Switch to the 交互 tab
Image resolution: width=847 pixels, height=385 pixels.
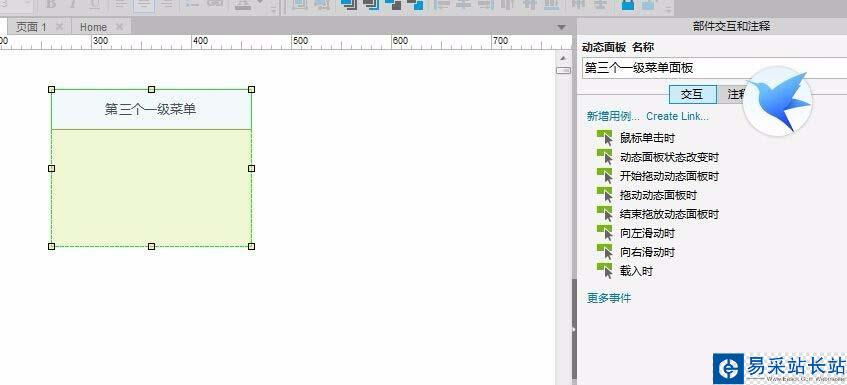(693, 94)
